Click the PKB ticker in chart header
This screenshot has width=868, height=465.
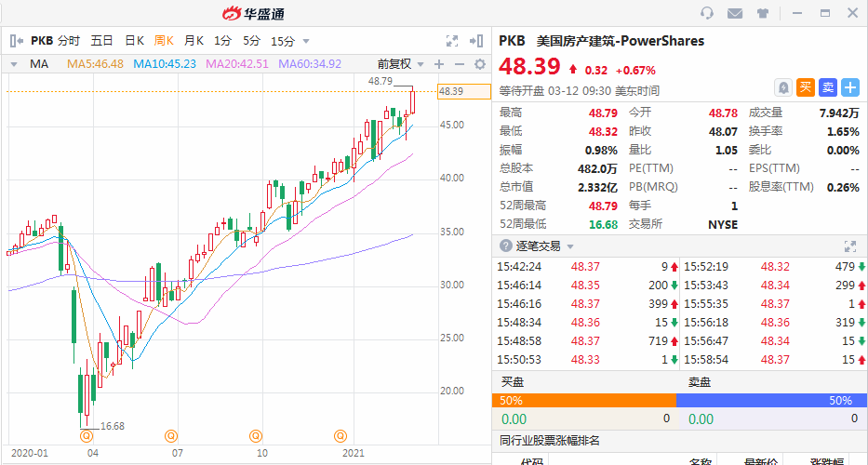tap(42, 40)
